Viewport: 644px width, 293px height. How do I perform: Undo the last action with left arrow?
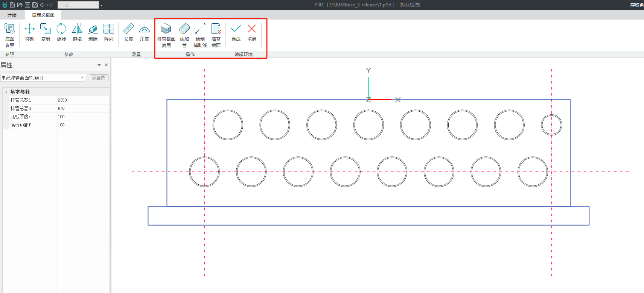tap(43, 5)
